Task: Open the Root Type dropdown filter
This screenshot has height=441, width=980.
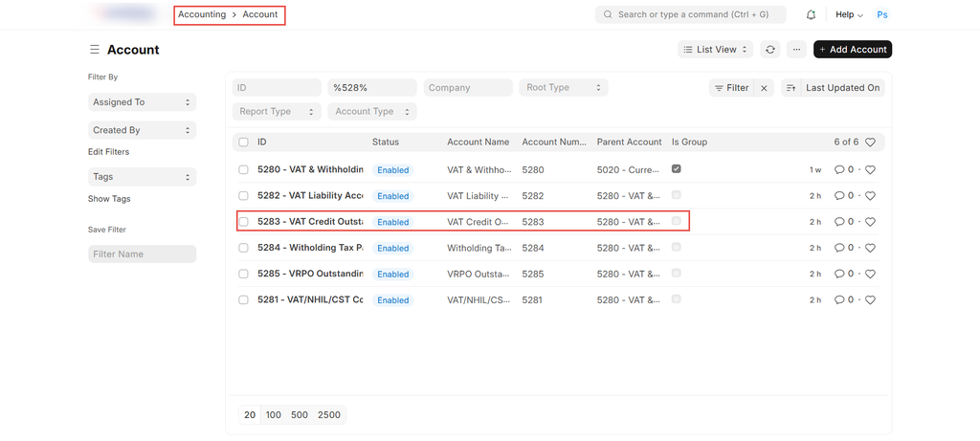Action: pyautogui.click(x=564, y=88)
